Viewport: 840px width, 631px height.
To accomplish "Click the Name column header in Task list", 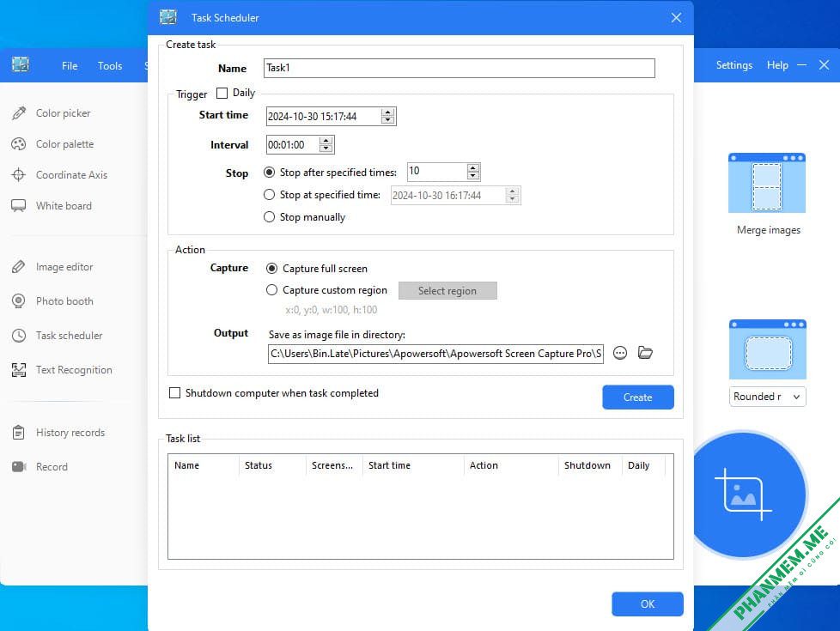I will point(203,465).
